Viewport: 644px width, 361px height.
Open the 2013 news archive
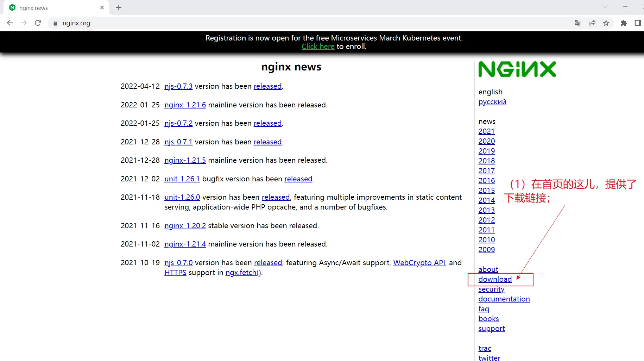[x=487, y=210]
